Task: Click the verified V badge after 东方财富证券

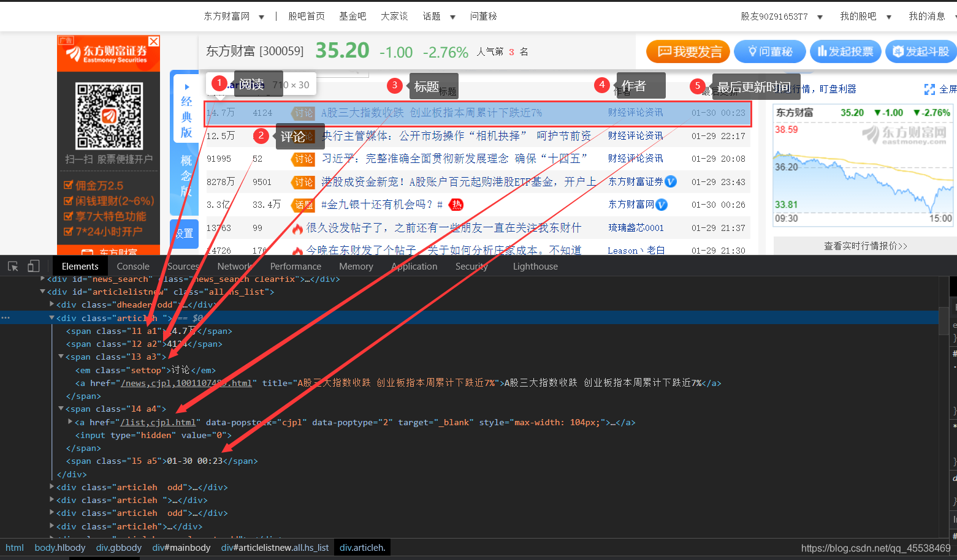Action: 671,181
